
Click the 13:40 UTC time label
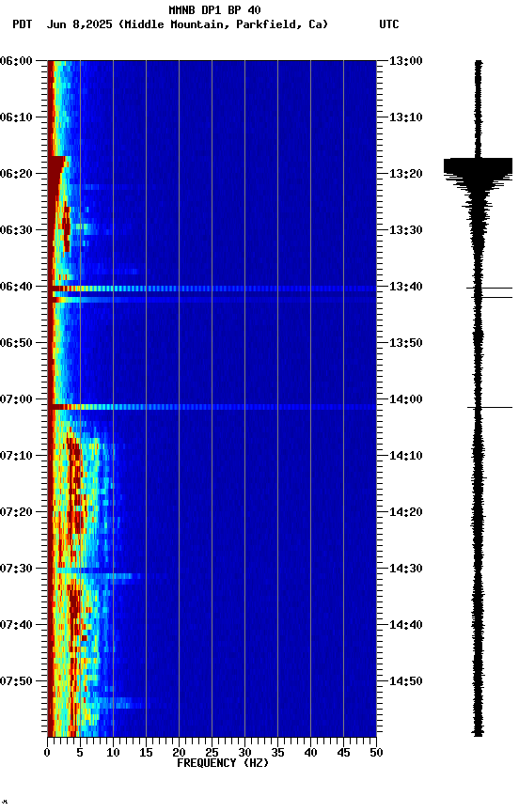point(405,287)
